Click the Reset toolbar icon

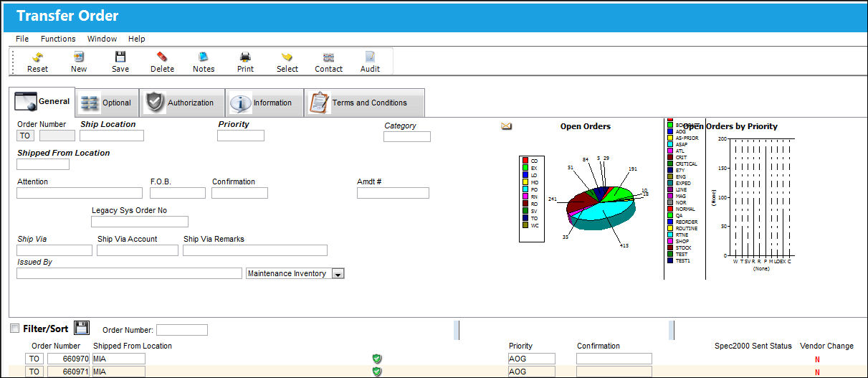point(37,57)
